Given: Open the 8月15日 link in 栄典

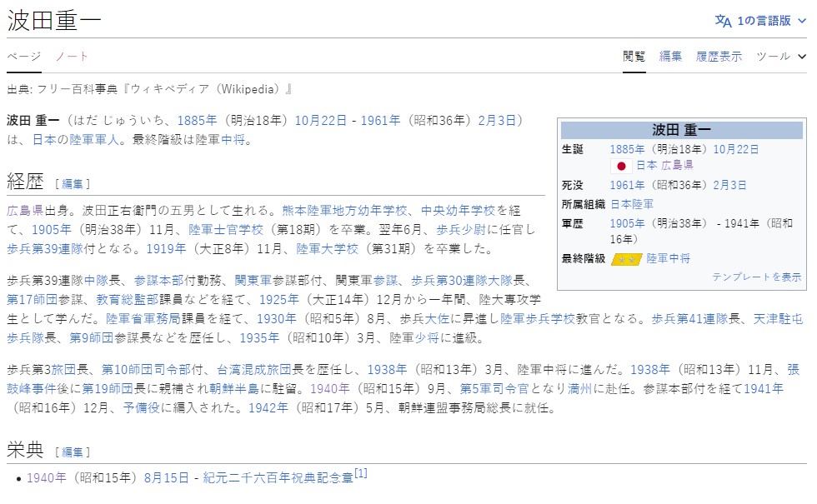Looking at the screenshot, I should coord(167,478).
